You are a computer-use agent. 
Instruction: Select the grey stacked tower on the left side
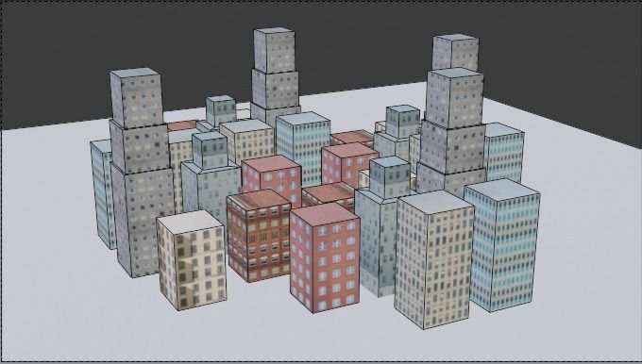click(141, 172)
